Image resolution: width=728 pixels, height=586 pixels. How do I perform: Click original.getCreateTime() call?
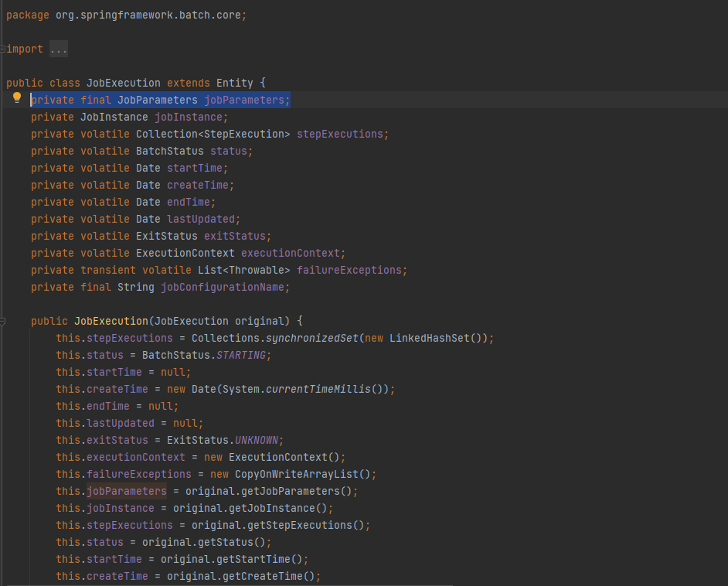241,577
